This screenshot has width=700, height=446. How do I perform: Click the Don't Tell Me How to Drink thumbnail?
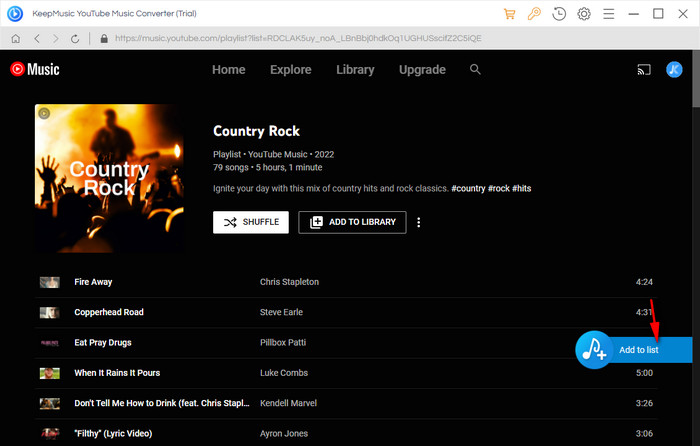[50, 404]
